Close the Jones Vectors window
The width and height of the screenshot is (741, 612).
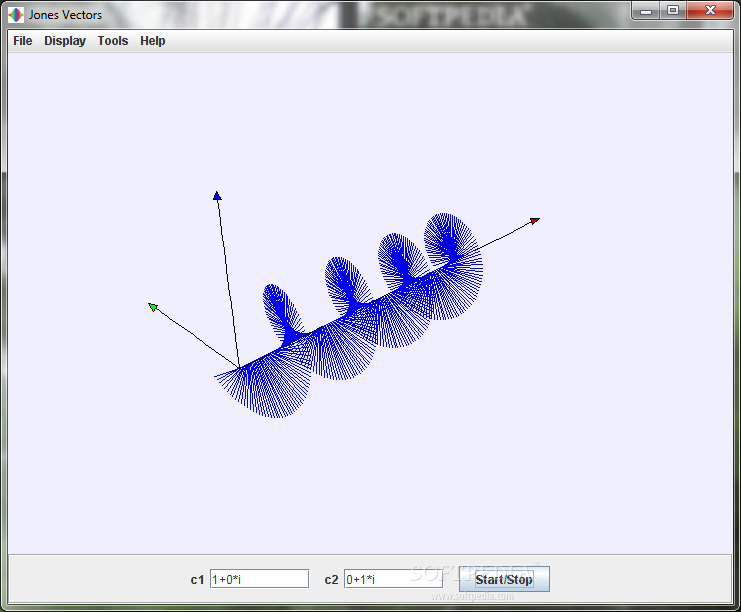pyautogui.click(x=710, y=10)
